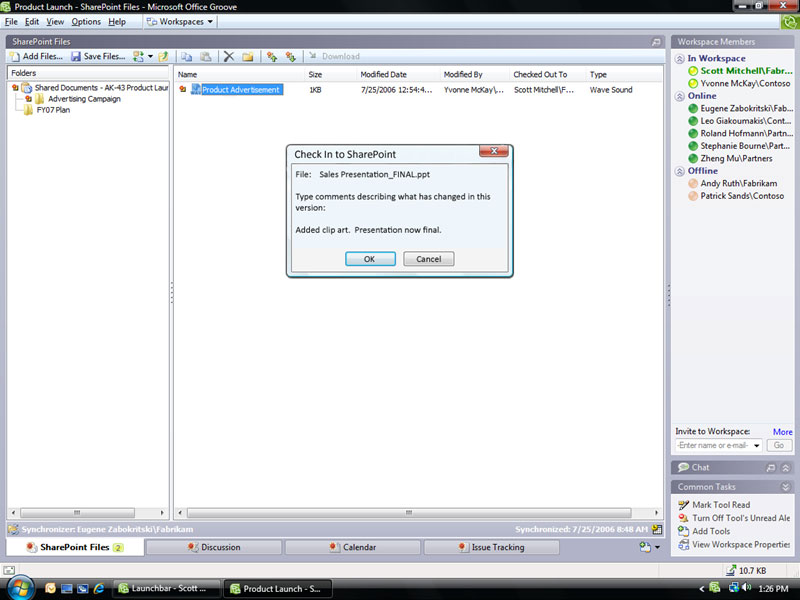800x600 pixels.
Task: Click the Copy icon in the toolbar
Action: (187, 56)
